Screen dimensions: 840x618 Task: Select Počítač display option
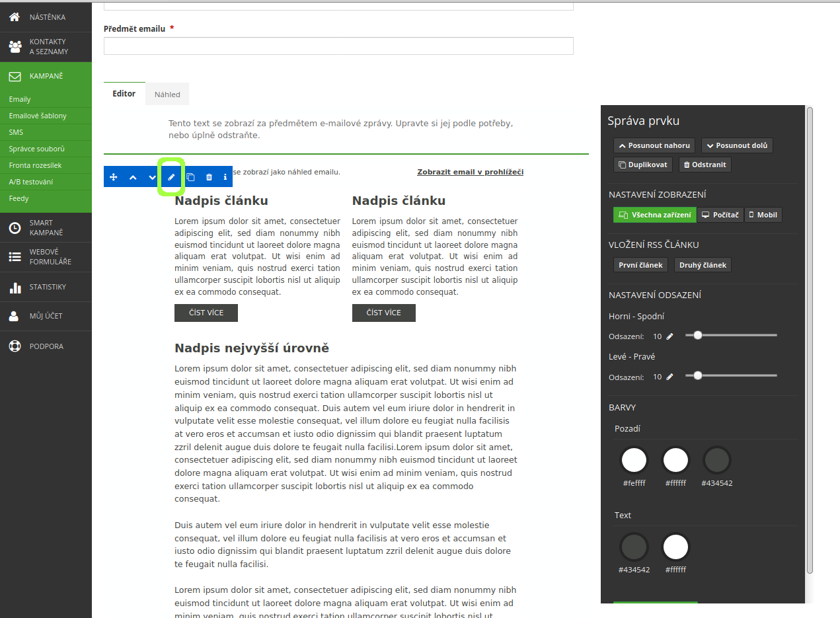(x=720, y=215)
